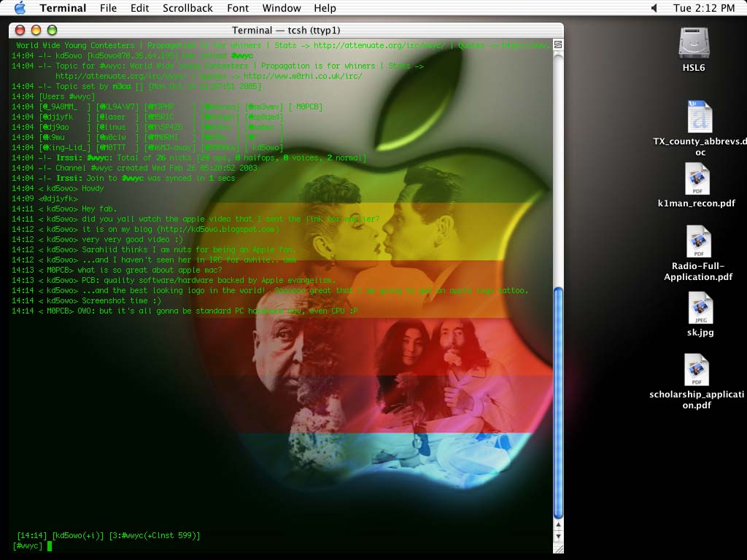The image size is (747, 560).
Task: Click the menu bar clock Tue 2:12 PM
Action: pos(704,8)
